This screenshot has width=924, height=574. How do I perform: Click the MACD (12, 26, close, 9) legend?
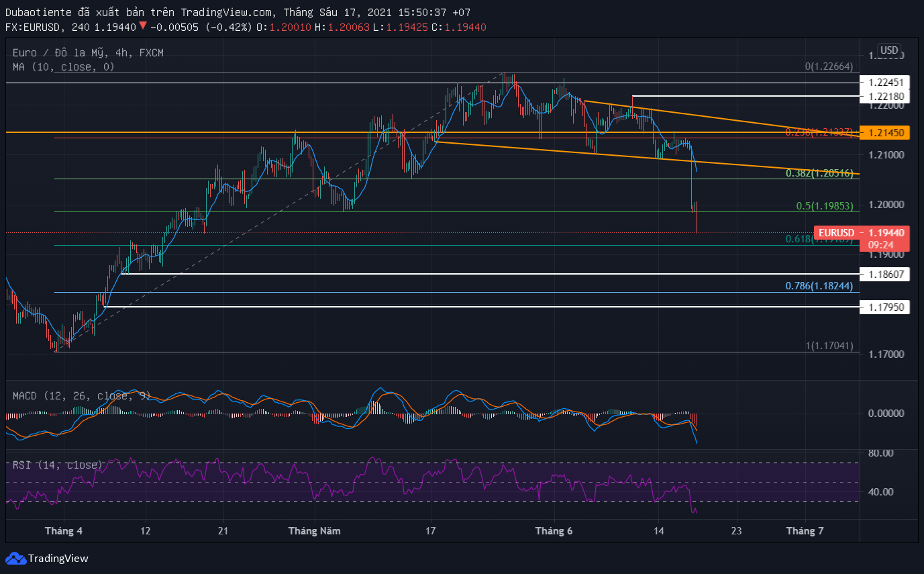[82, 396]
